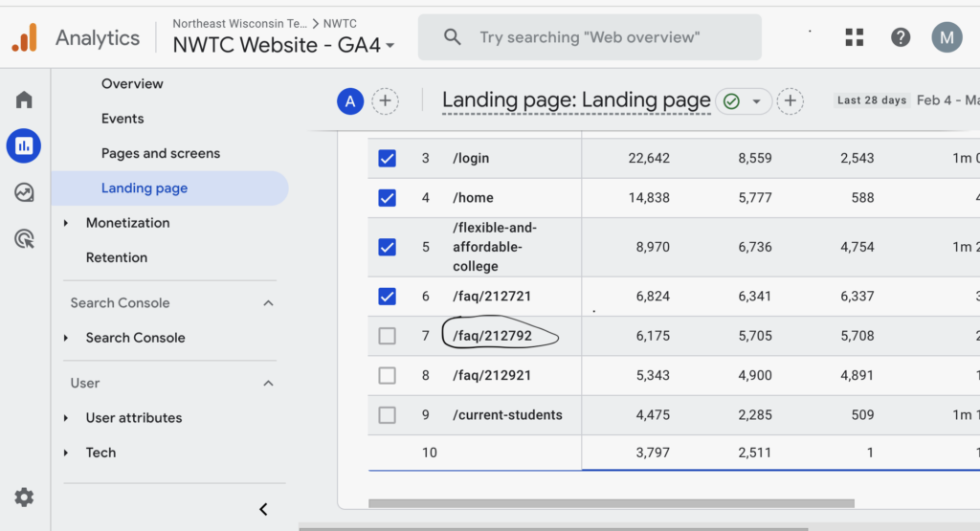Open the NWTC Website - GA4 property dropdown

(283, 45)
